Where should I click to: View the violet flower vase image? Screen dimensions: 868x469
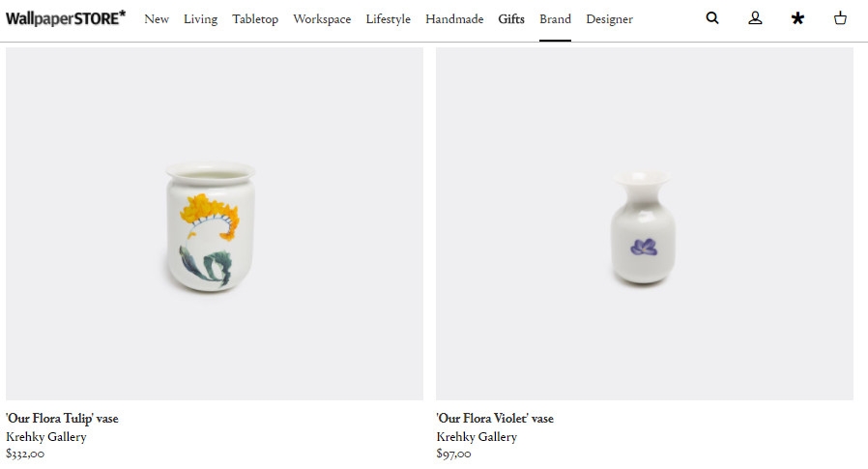tap(645, 223)
